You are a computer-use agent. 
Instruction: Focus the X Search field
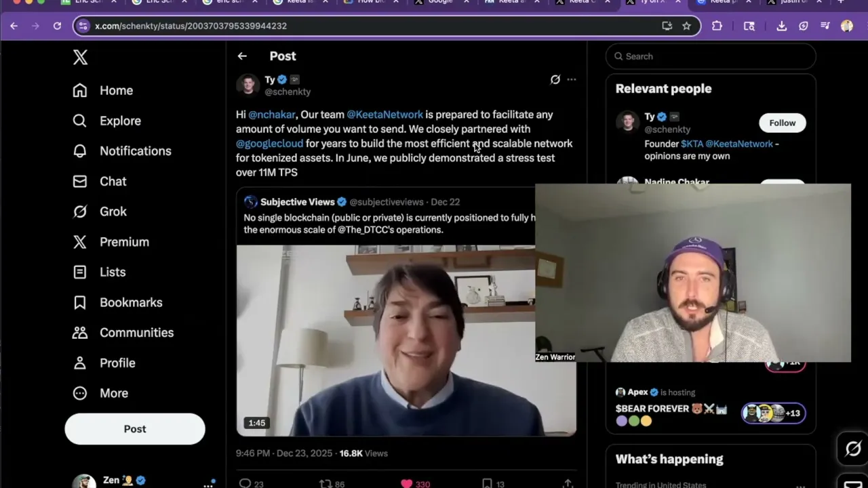711,56
